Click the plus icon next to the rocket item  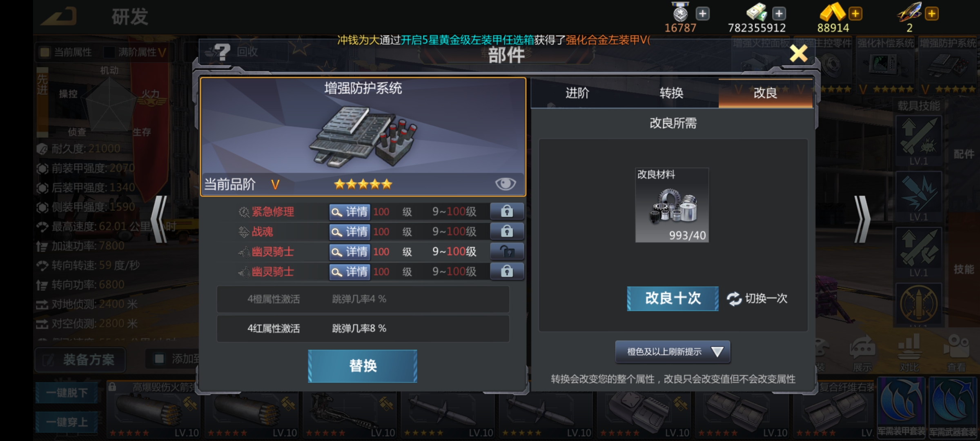[931, 13]
